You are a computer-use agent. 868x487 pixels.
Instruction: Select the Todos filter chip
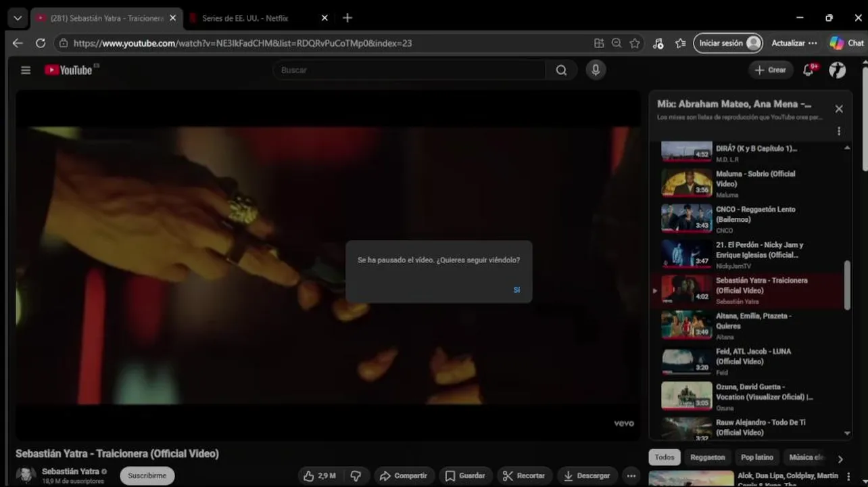tap(665, 457)
